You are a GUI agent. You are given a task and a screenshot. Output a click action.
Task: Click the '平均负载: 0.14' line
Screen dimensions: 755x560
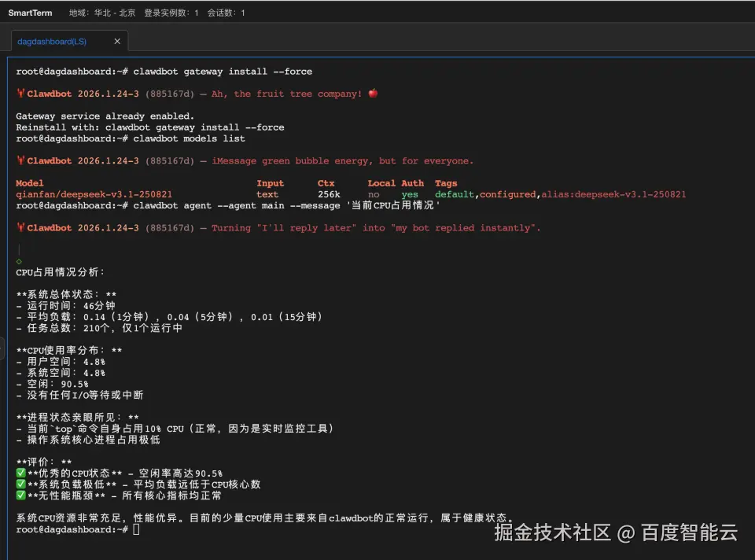[x=170, y=317]
